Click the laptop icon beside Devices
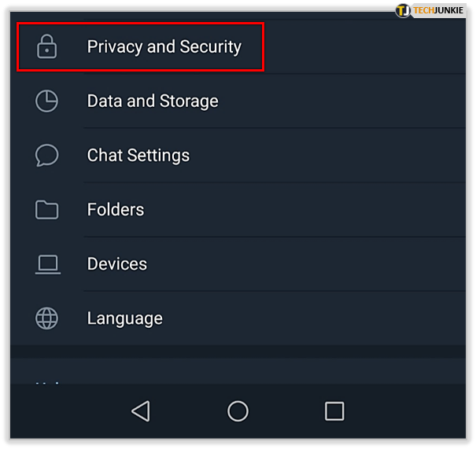The width and height of the screenshot is (476, 449). [47, 264]
